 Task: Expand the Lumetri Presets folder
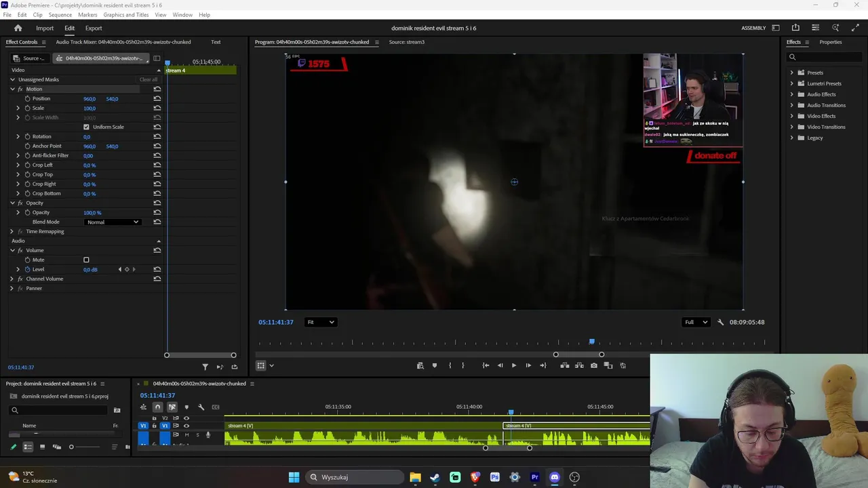pos(791,83)
